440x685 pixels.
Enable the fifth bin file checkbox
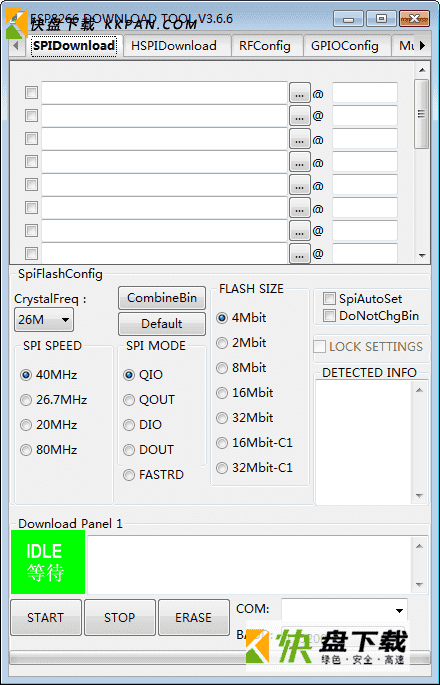pos(31,185)
